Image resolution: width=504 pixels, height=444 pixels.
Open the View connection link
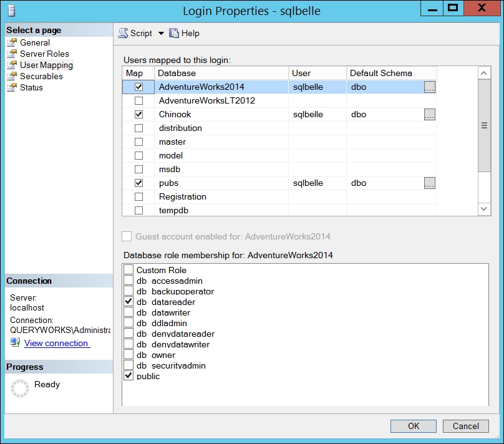[57, 343]
